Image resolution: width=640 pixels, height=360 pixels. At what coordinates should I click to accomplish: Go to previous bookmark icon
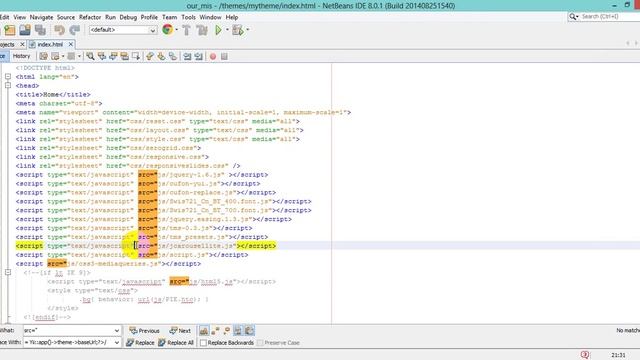(x=150, y=56)
